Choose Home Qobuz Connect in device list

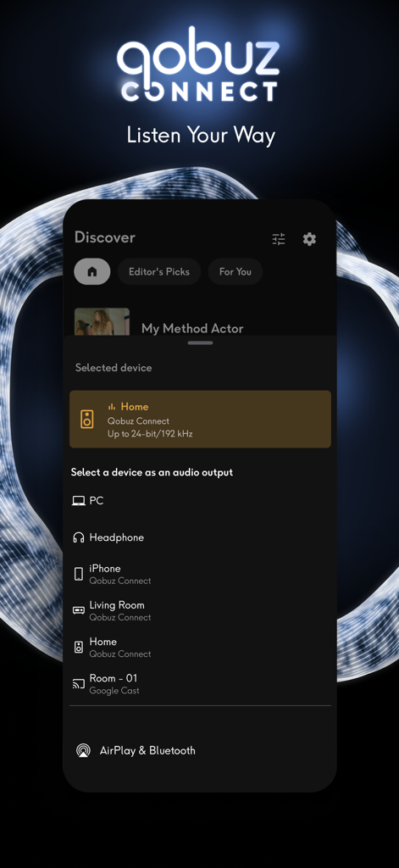tap(200, 647)
